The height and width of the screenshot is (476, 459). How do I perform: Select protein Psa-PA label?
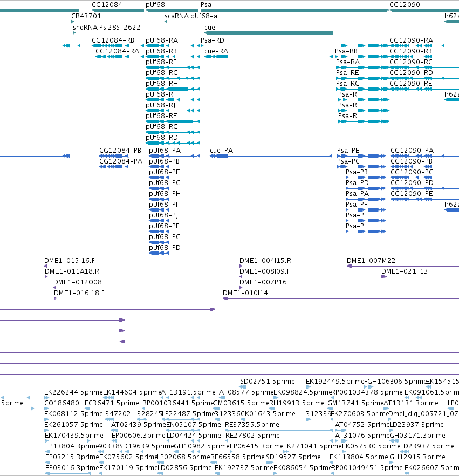pos(358,194)
